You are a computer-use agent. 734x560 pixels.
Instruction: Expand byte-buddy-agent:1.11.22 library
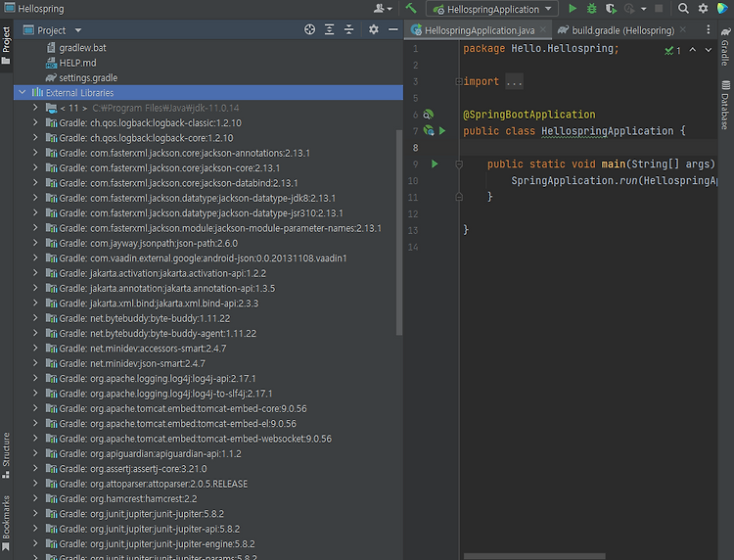[35, 333]
